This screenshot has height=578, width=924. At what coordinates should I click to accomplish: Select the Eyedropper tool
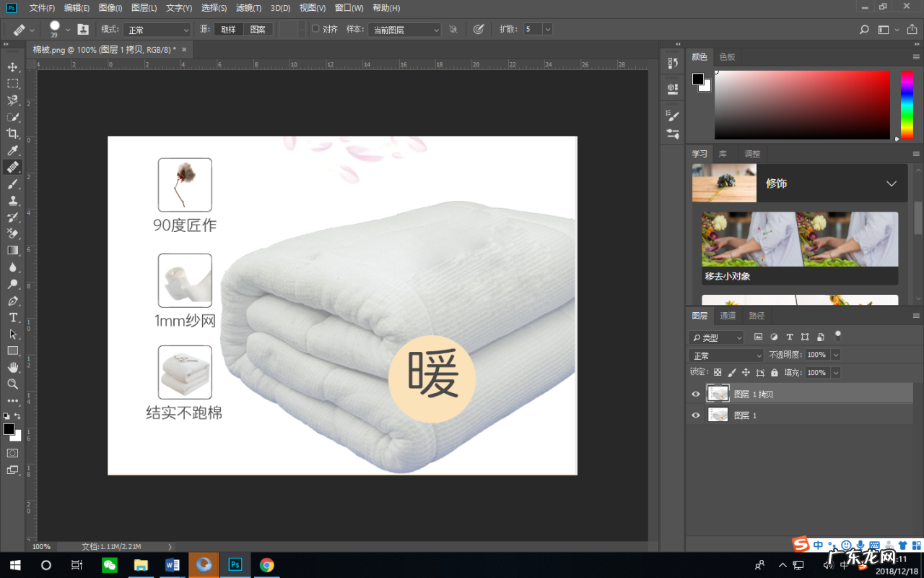point(12,150)
